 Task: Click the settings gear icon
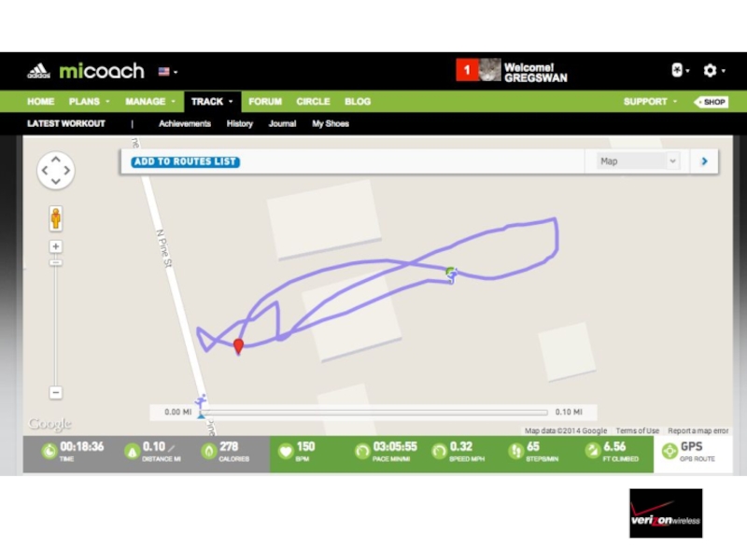click(x=710, y=71)
